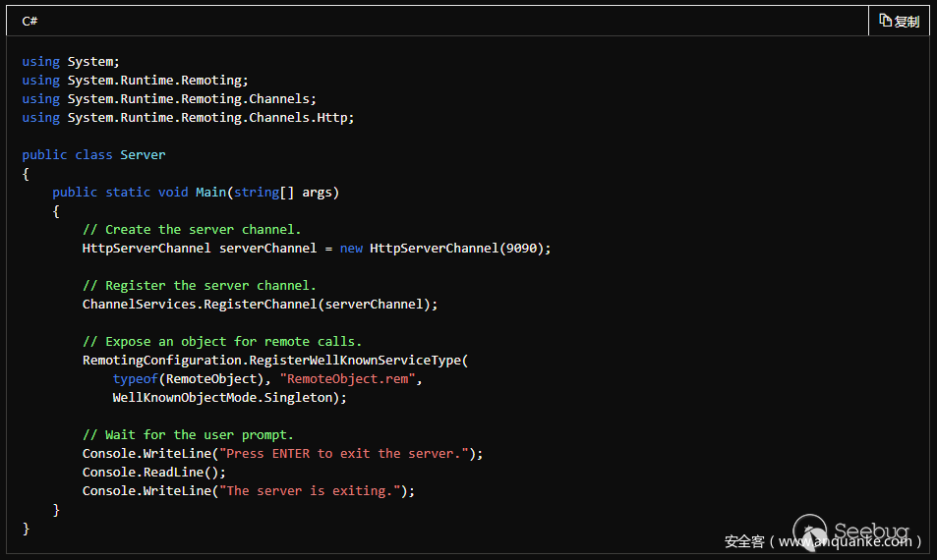Click the "// Expose an object for remote calls." comment
Image resolution: width=937 pixels, height=560 pixels.
coord(221,341)
